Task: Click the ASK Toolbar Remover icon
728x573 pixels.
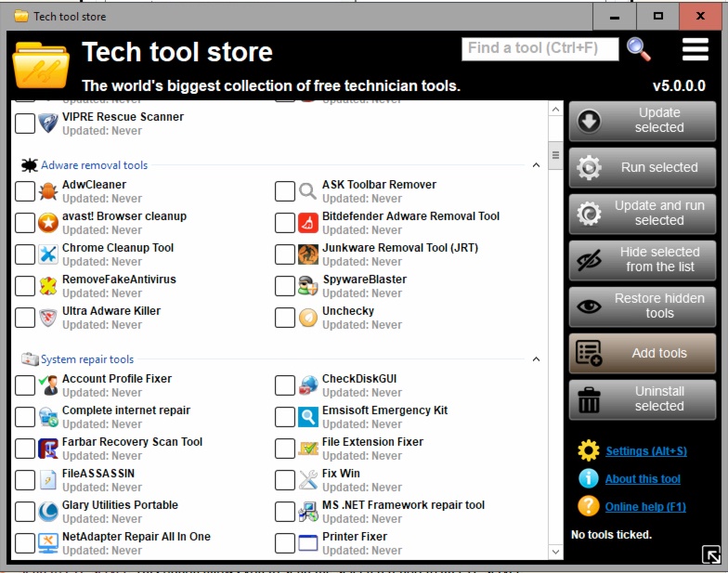Action: 308,191
